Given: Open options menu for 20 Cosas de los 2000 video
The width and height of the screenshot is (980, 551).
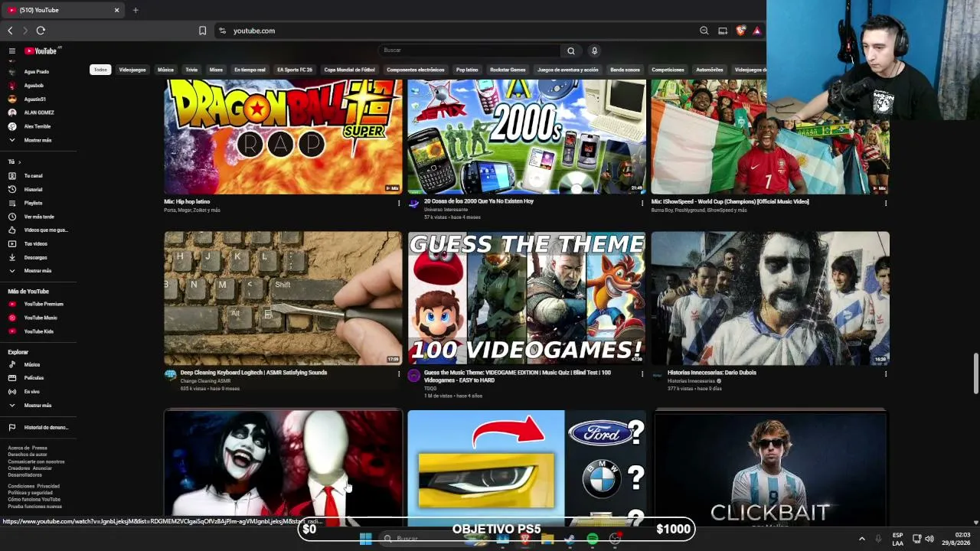Looking at the screenshot, I should coord(642,203).
